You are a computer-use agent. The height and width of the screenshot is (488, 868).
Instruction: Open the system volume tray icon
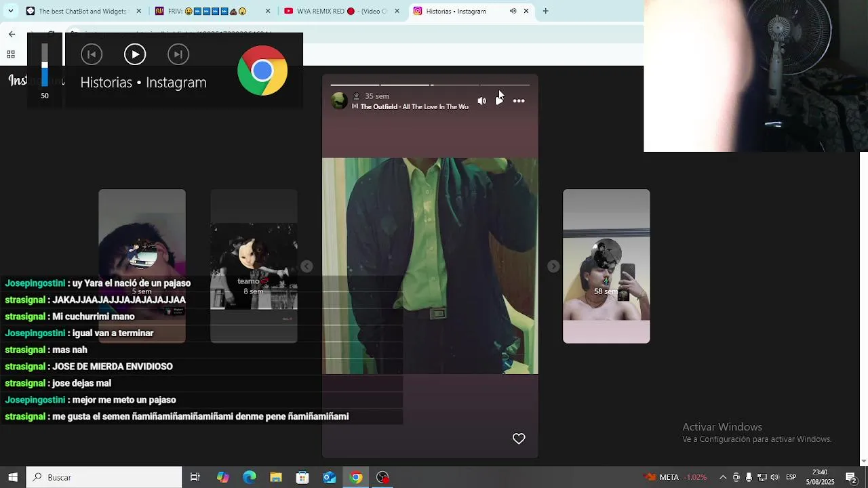pyautogui.click(x=774, y=477)
